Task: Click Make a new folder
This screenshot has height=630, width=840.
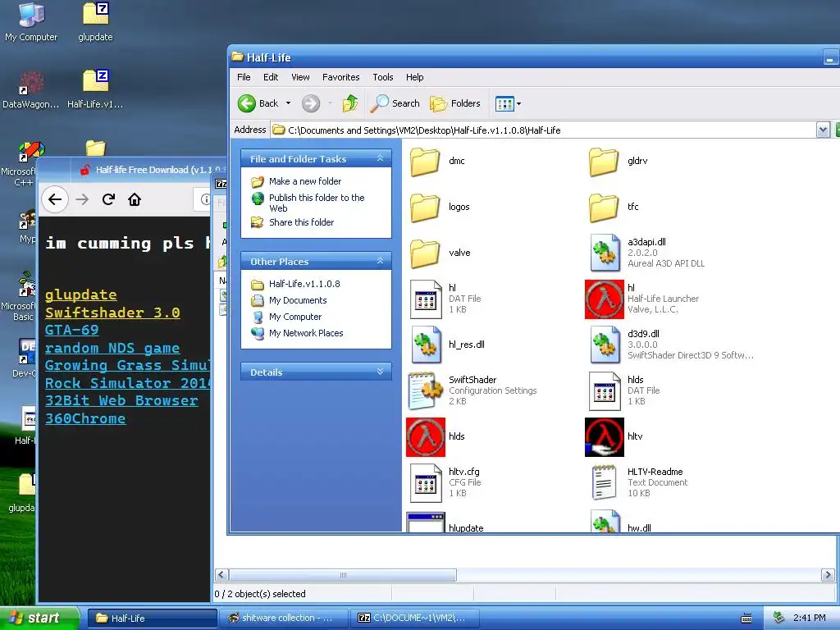Action: pyautogui.click(x=305, y=181)
